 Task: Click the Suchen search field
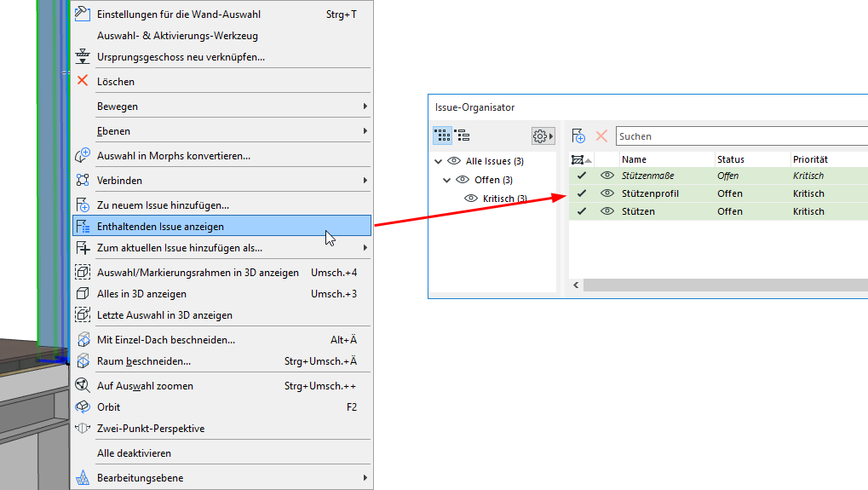tap(742, 136)
